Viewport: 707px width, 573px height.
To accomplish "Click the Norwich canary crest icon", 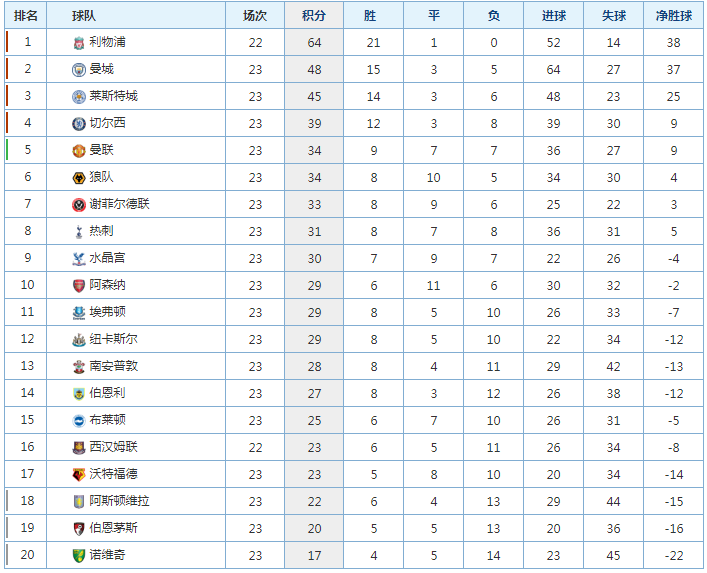I will [79, 555].
